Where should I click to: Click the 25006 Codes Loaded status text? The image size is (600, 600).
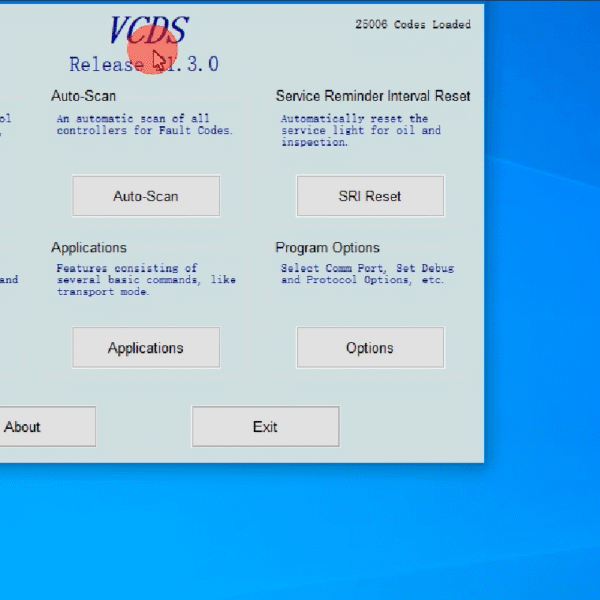tap(412, 25)
